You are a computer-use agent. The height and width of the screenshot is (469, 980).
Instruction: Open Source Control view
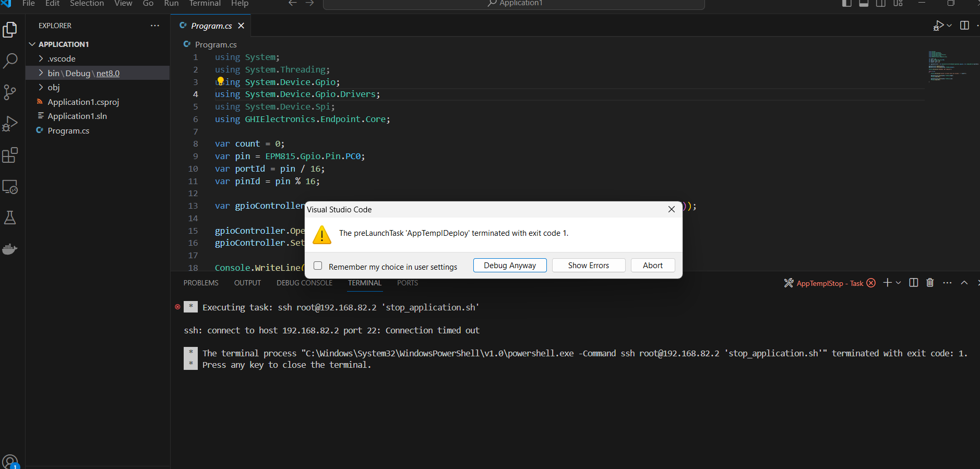click(x=10, y=92)
